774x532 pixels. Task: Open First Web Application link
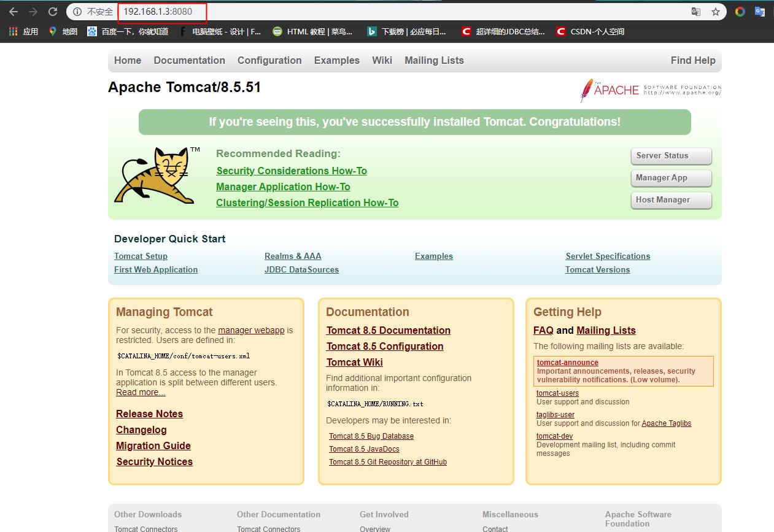(156, 269)
